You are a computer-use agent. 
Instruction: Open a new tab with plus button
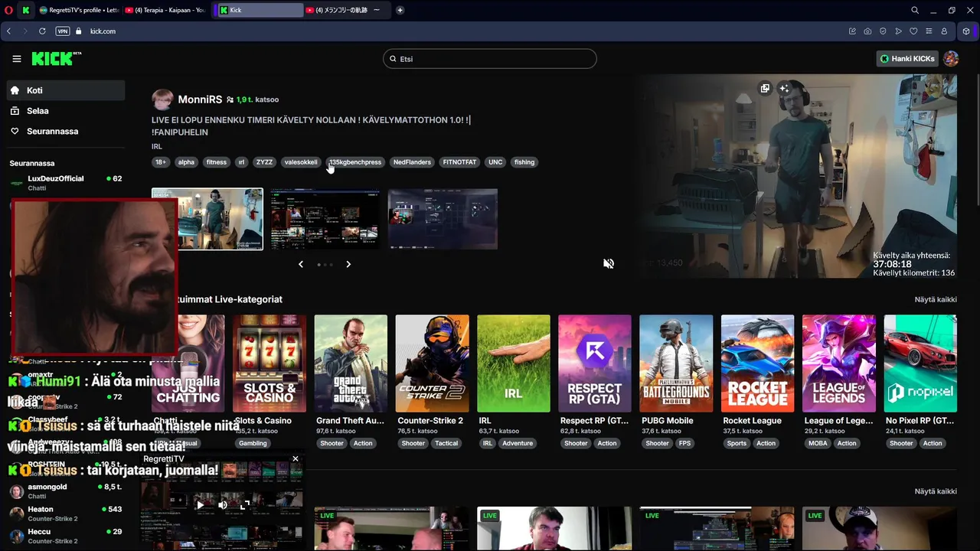pyautogui.click(x=400, y=10)
